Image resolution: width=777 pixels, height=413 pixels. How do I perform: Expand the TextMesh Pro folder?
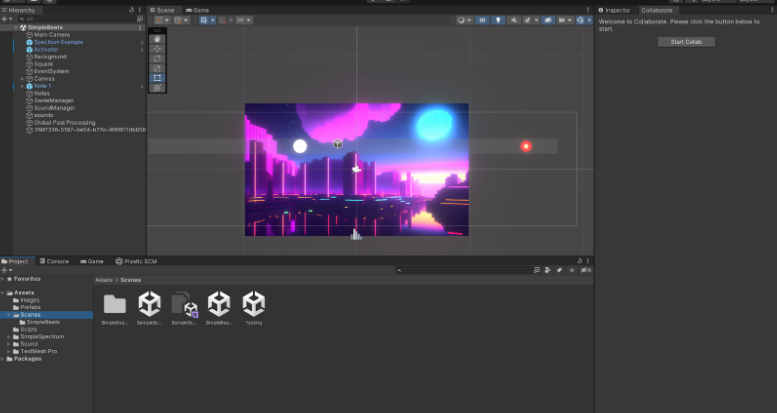[8, 352]
